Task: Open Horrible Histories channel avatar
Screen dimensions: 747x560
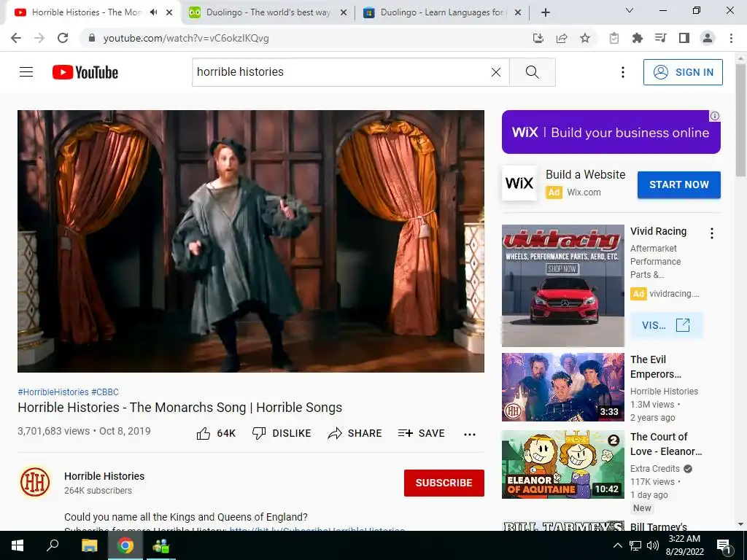Action: (35, 482)
